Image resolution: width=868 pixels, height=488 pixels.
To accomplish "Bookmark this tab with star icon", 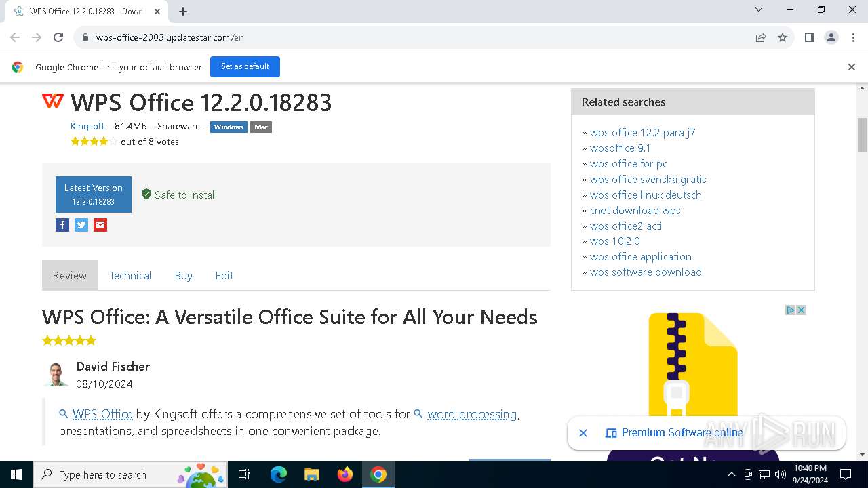I will [x=783, y=37].
